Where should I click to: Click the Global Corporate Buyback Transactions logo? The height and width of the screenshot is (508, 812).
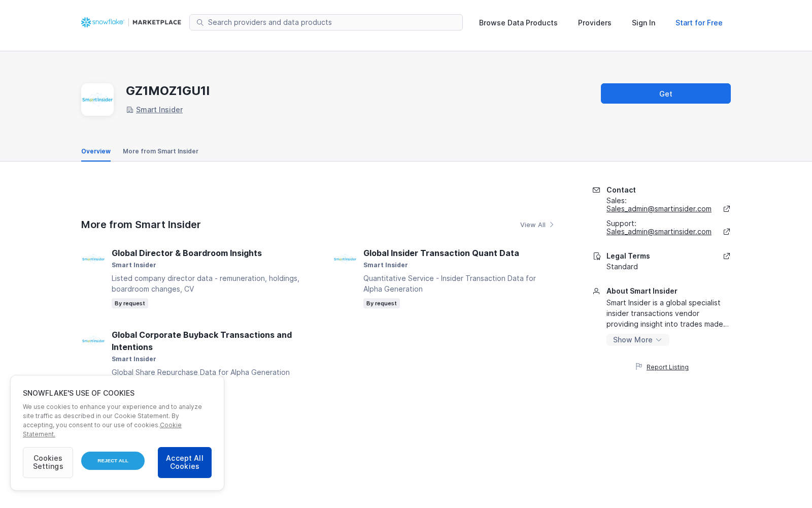click(x=93, y=341)
